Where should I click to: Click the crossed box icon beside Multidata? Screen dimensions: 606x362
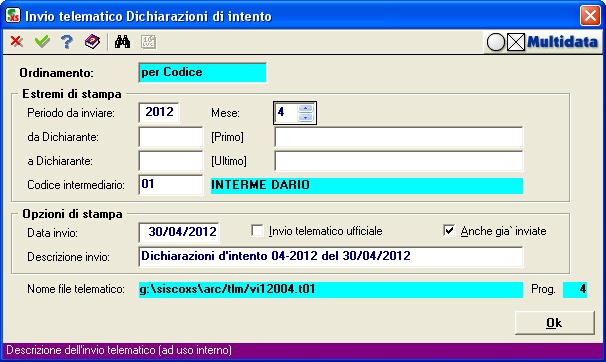[516, 42]
